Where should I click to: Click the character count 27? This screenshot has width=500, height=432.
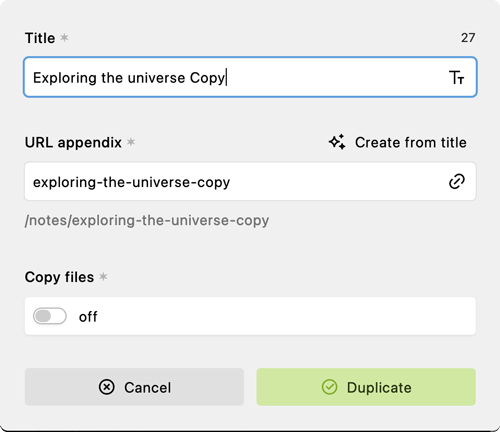[x=468, y=38]
